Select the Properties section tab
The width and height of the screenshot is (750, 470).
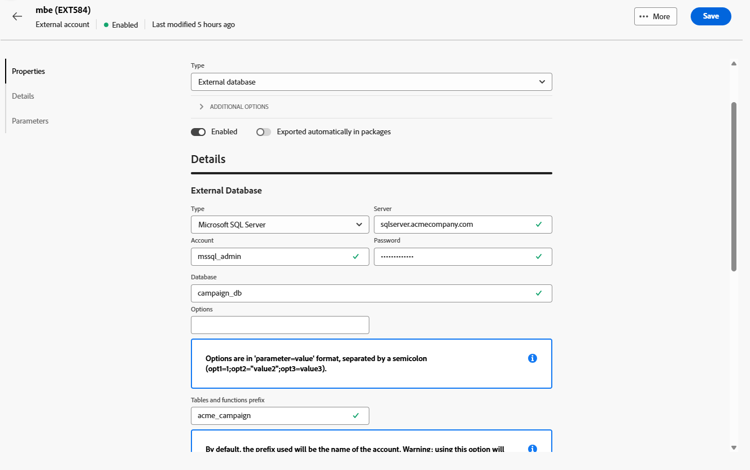[x=28, y=71]
